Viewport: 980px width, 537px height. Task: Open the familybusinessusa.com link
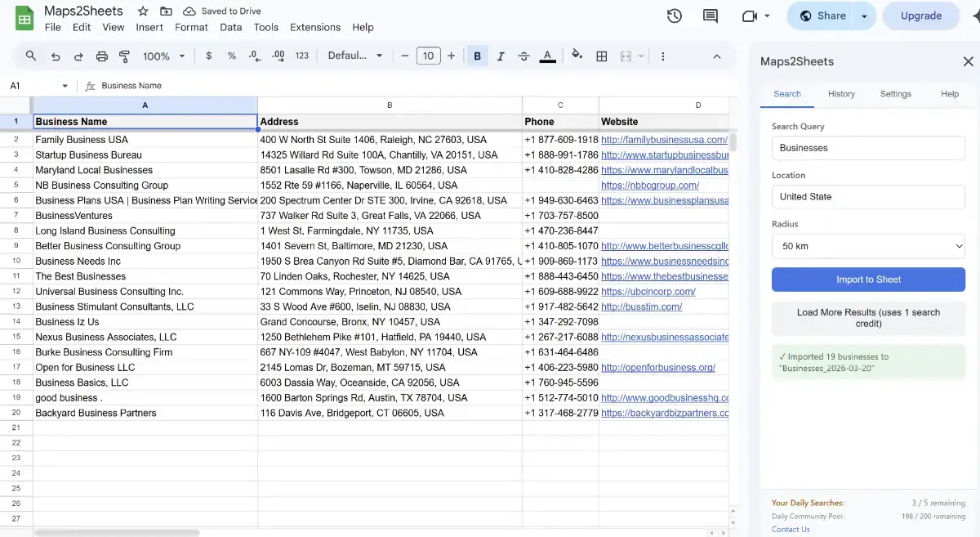click(x=664, y=140)
